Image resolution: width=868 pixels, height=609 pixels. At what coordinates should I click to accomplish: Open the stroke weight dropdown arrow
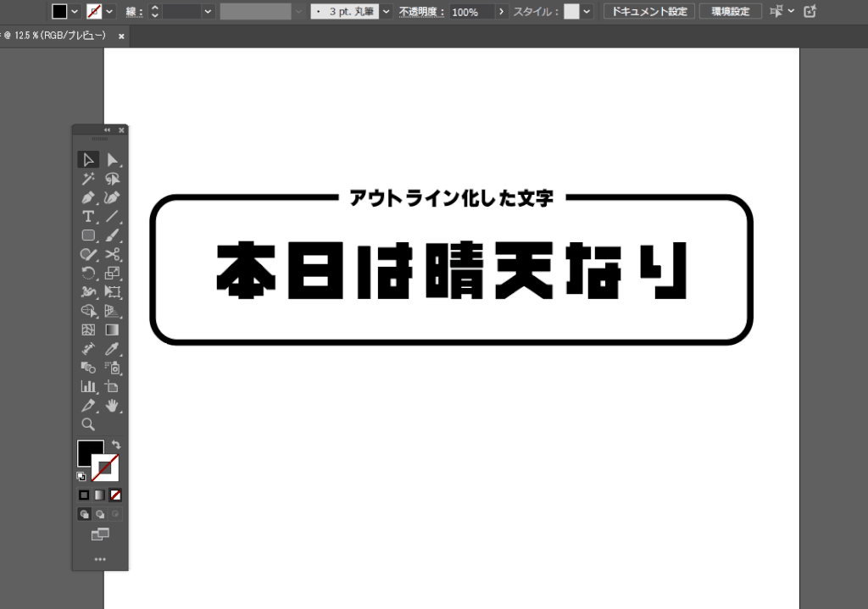(208, 11)
